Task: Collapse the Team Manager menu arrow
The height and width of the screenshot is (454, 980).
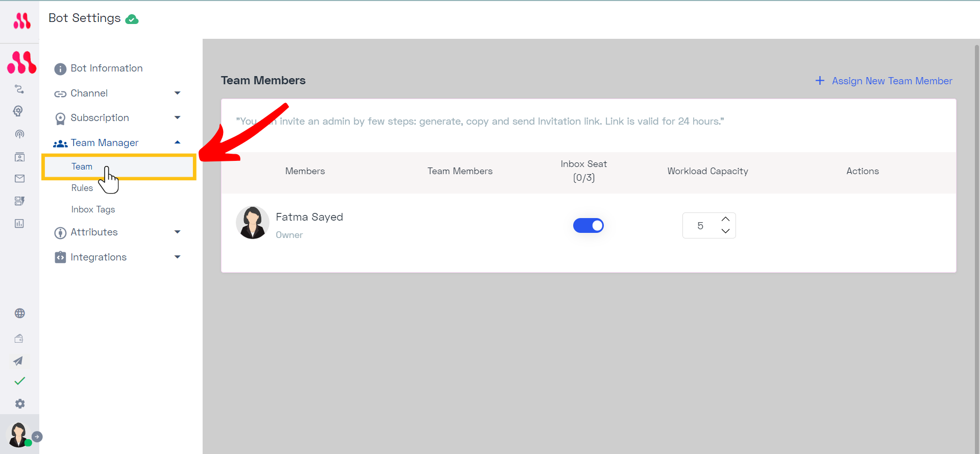Action: [x=178, y=142]
